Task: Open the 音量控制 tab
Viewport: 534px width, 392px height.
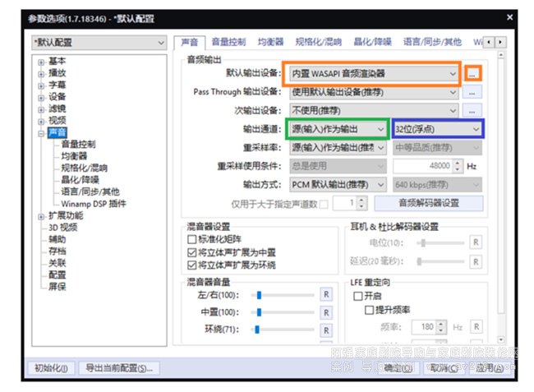Action: 228,41
